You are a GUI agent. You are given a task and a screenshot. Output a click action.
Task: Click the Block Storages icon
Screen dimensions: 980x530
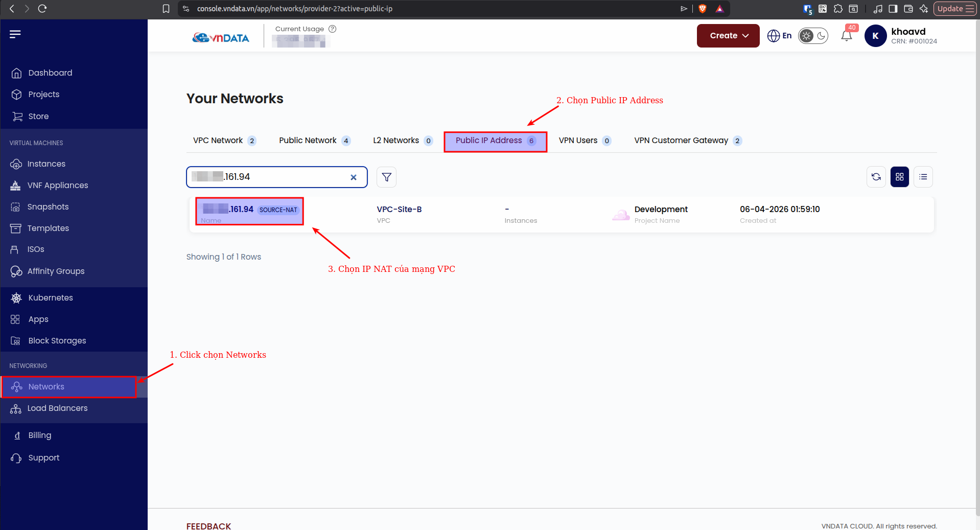pos(16,341)
